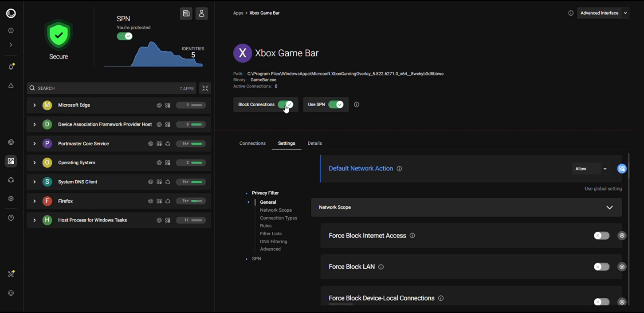Expand the Operating System row
Image resolution: width=644 pixels, height=313 pixels.
(34, 163)
